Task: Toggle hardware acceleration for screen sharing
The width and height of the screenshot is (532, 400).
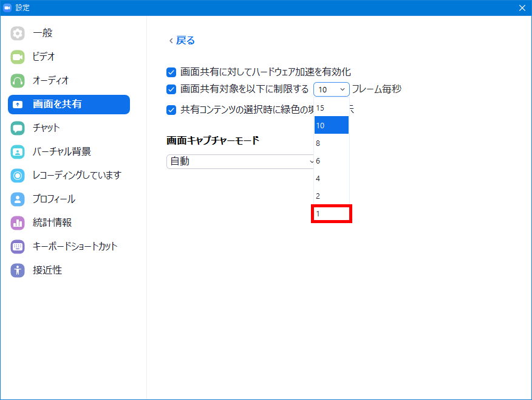Action: point(171,72)
